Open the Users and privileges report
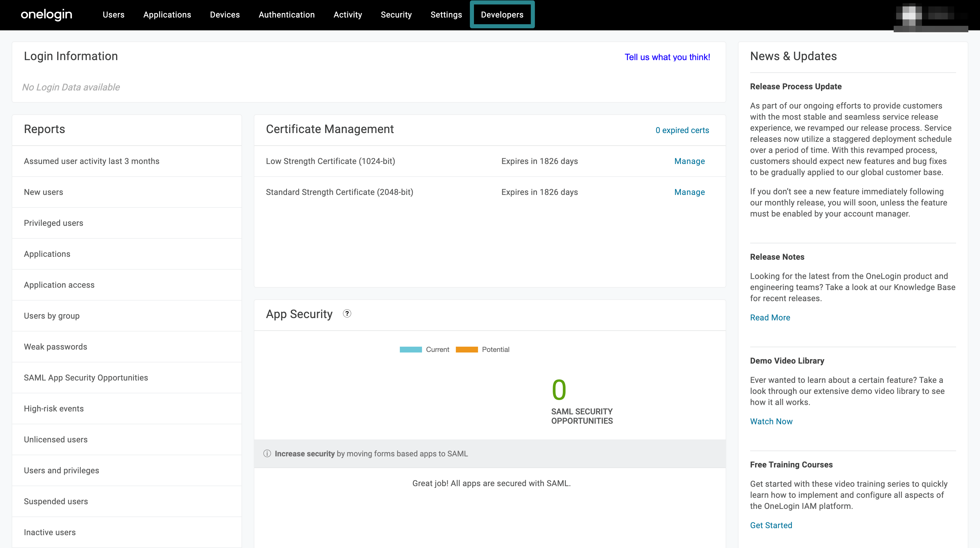Image resolution: width=980 pixels, height=548 pixels. pyautogui.click(x=127, y=470)
